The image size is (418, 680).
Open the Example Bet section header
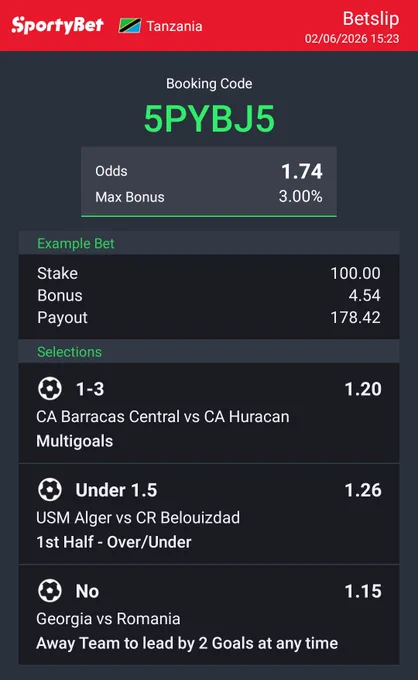(x=209, y=243)
